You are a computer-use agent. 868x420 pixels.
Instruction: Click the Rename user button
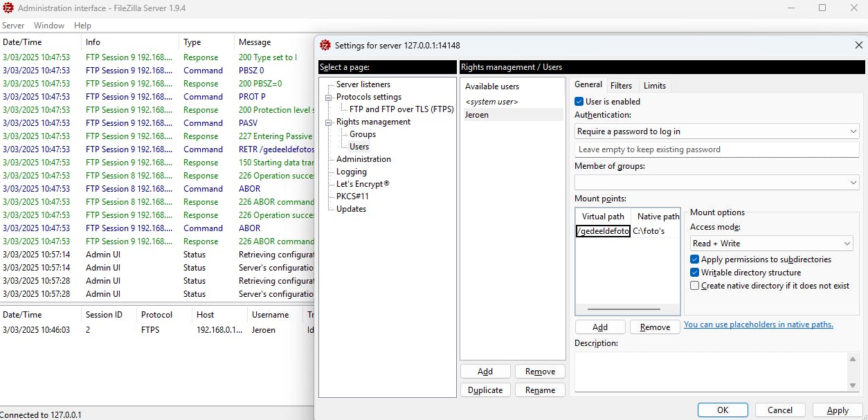click(540, 390)
